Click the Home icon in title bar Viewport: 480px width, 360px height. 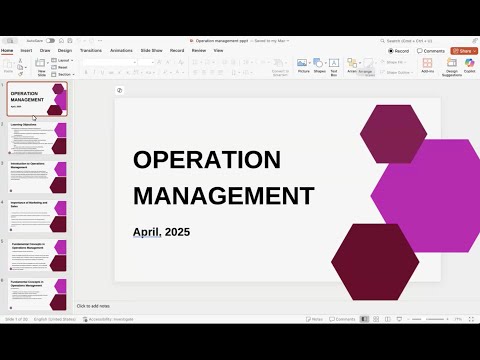[x=61, y=41]
